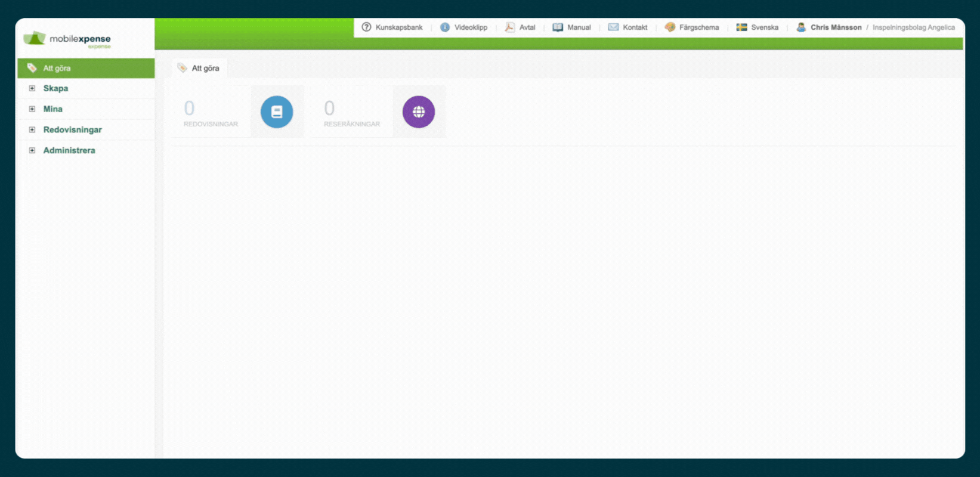This screenshot has height=477, width=980.
Task: Click the Videoklipp info icon
Action: coord(445,27)
